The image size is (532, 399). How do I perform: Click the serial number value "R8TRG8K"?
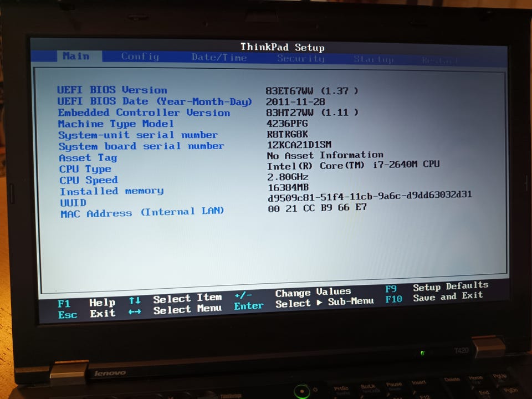click(288, 134)
